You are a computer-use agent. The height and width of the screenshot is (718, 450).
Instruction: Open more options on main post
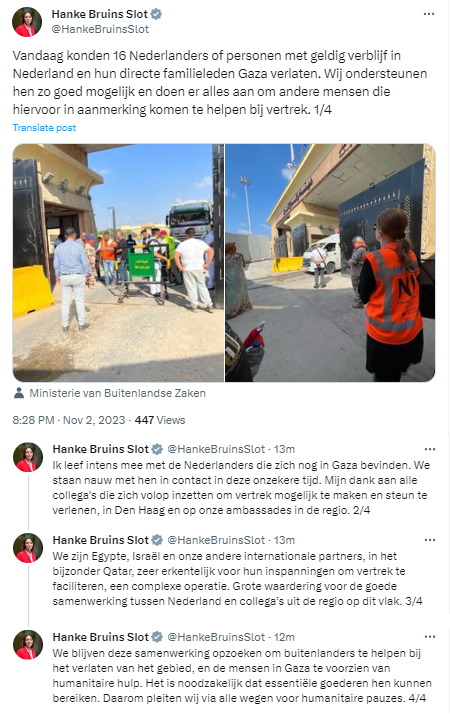click(x=429, y=14)
